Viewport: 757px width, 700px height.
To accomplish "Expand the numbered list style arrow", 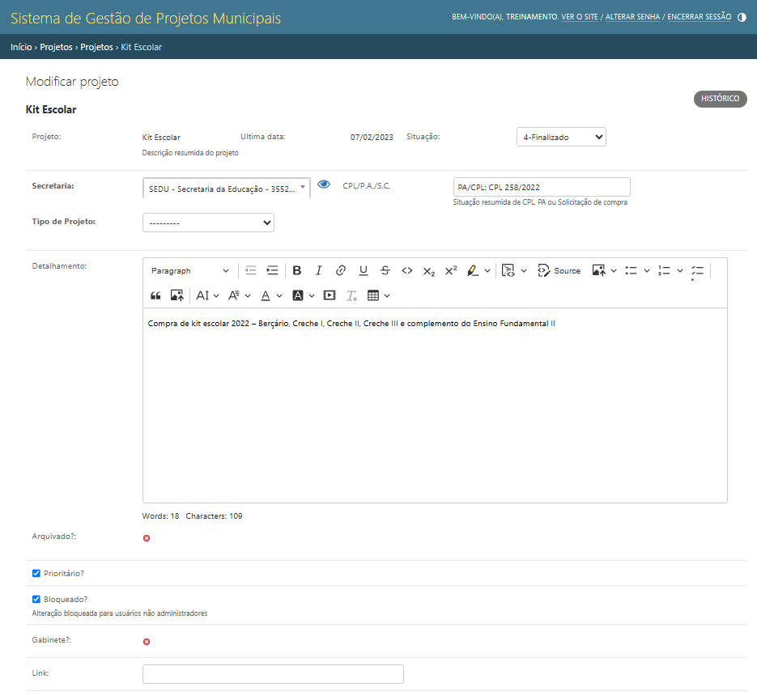I will pyautogui.click(x=680, y=270).
